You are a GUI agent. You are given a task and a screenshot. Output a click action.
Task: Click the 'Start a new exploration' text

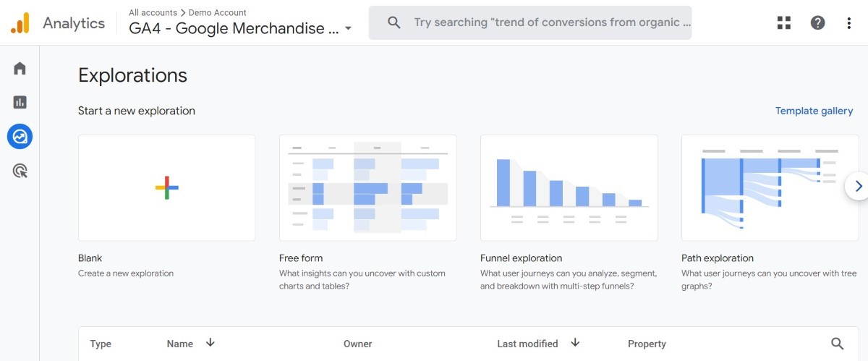point(137,111)
